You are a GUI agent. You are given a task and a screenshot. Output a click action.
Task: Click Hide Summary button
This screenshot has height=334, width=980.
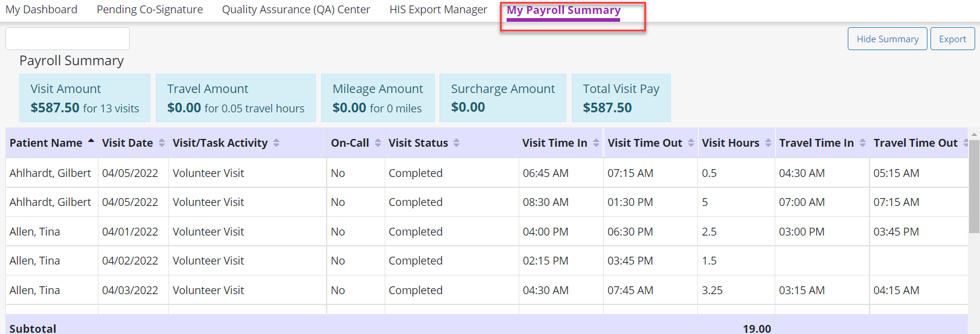887,39
